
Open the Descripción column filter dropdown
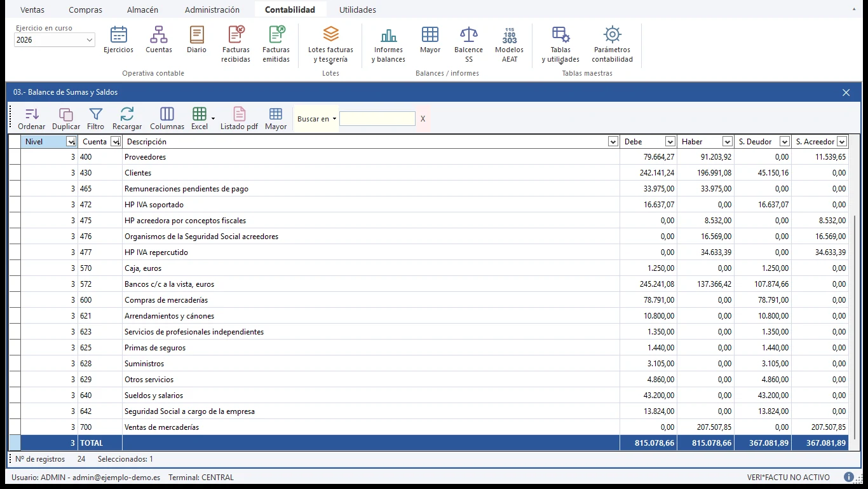click(613, 142)
